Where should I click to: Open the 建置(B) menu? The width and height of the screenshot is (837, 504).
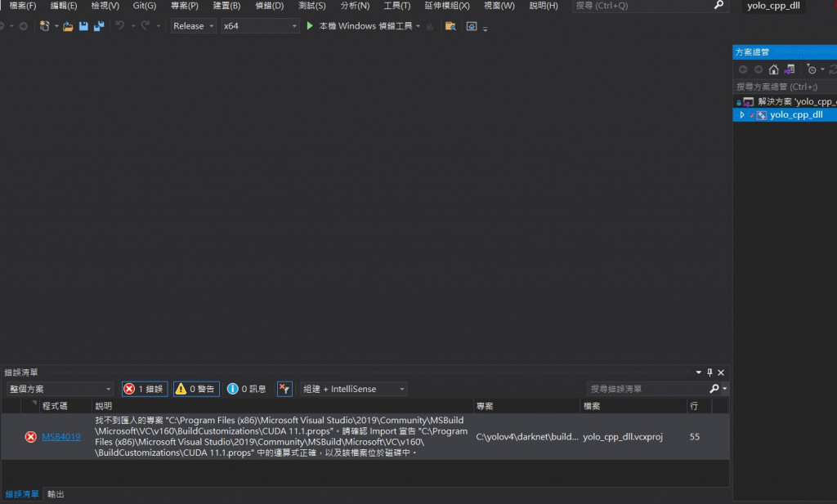pos(226,6)
